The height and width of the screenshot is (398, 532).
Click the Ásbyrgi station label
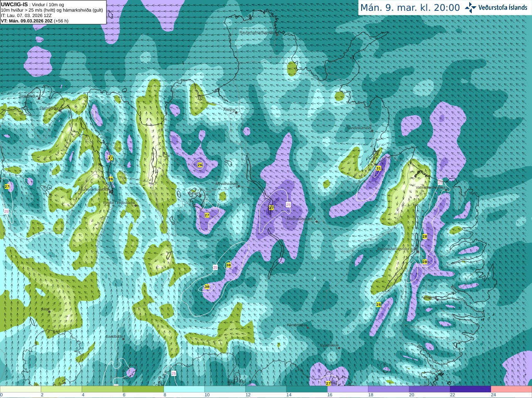pyautogui.click(x=229, y=110)
